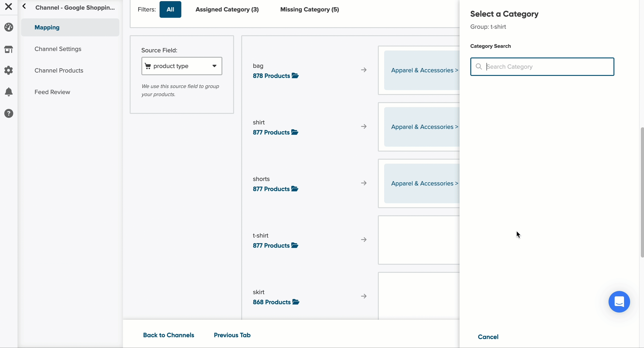The height and width of the screenshot is (348, 644).
Task: Click the arrow icon in t-shirt row
Action: point(364,239)
